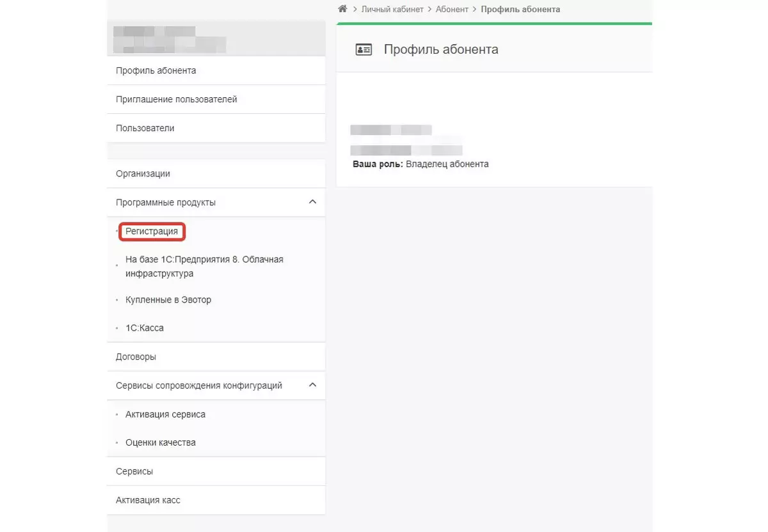
Task: Open Договоры in the sidebar
Action: [136, 357]
